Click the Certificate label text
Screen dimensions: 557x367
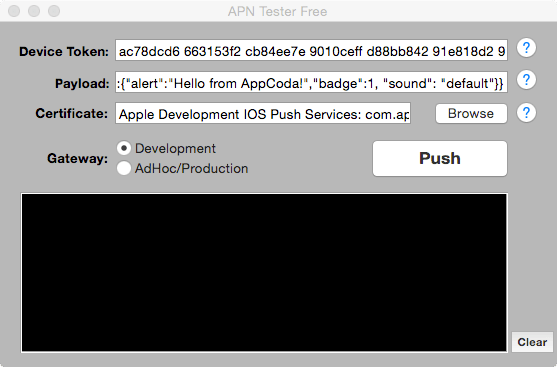pos(71,114)
